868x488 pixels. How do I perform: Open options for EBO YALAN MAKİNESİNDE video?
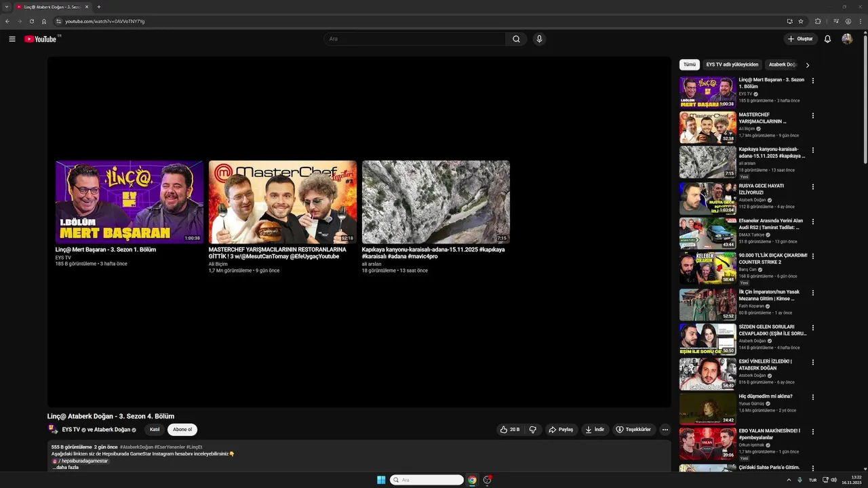pos(813,432)
